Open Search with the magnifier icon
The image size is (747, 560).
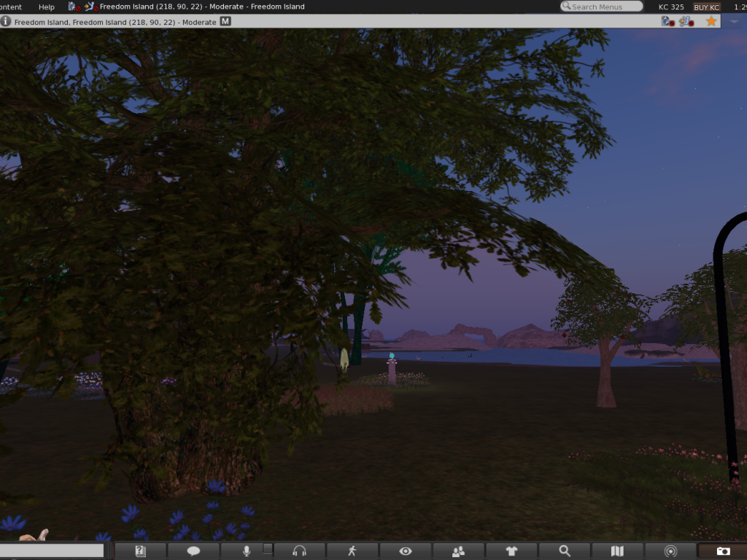(565, 551)
